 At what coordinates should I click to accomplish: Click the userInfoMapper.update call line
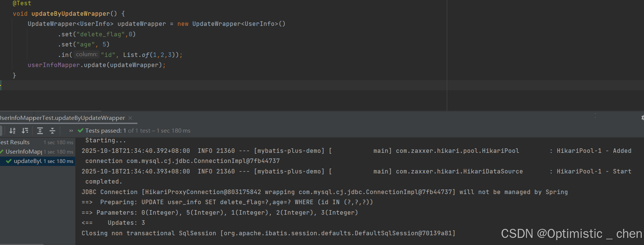click(x=97, y=65)
